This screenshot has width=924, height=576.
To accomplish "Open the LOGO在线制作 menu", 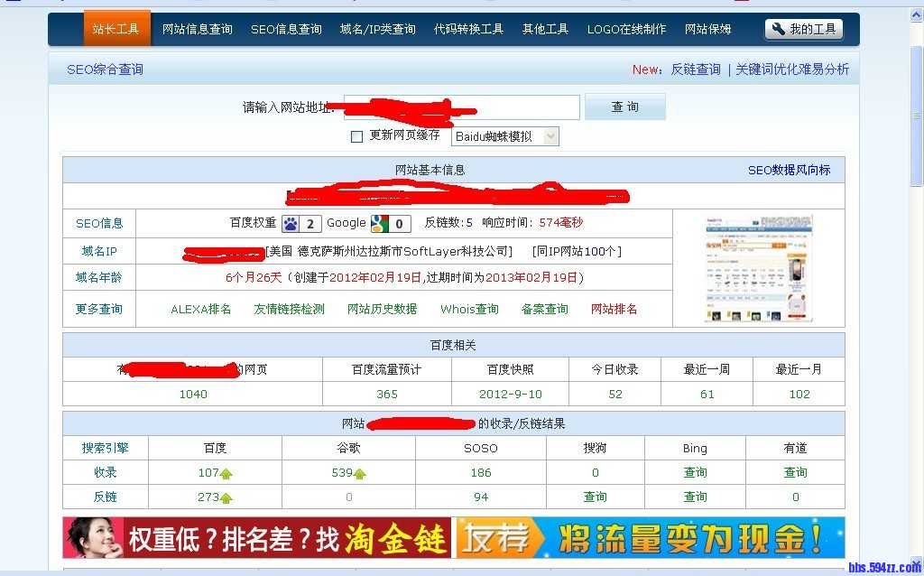I will (626, 28).
